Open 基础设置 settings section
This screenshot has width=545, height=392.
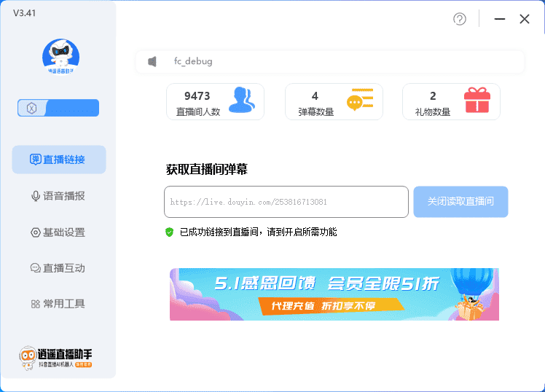click(58, 232)
